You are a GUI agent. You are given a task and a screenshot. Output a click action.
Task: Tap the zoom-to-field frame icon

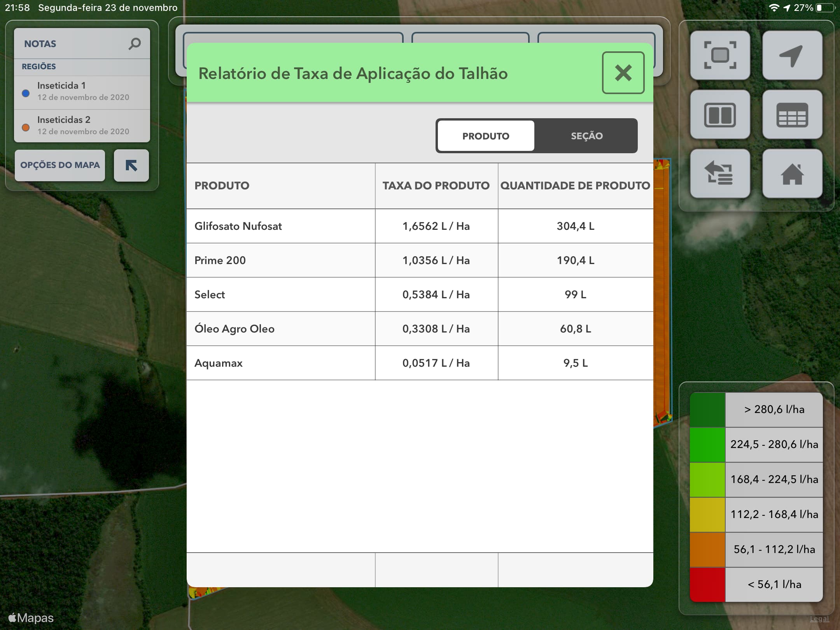720,55
